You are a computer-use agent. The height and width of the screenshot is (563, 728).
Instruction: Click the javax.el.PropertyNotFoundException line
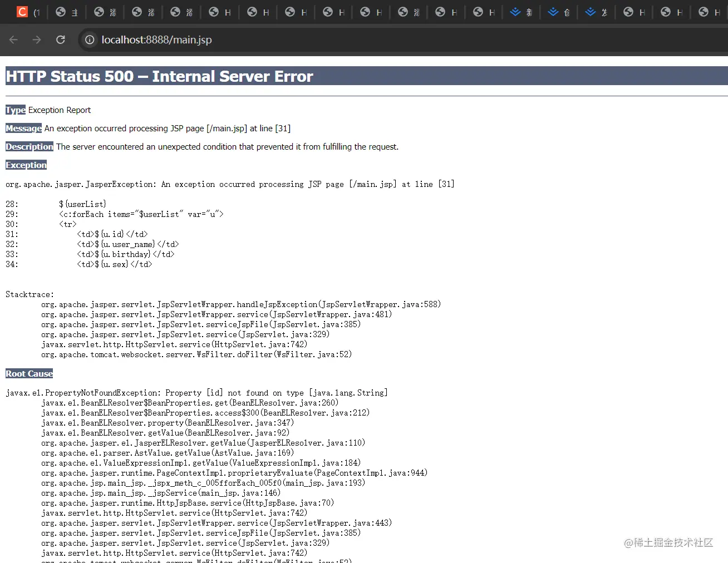pos(197,393)
